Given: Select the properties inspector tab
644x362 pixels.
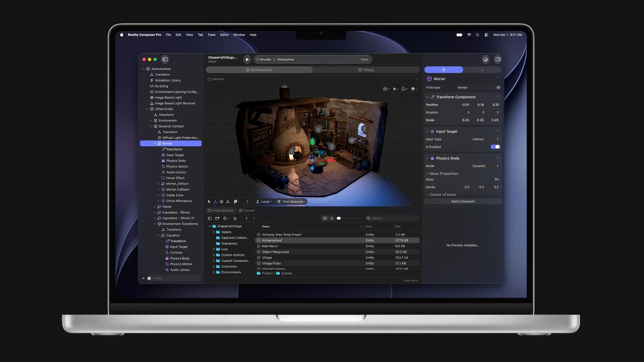Looking at the screenshot, I should (x=444, y=70).
